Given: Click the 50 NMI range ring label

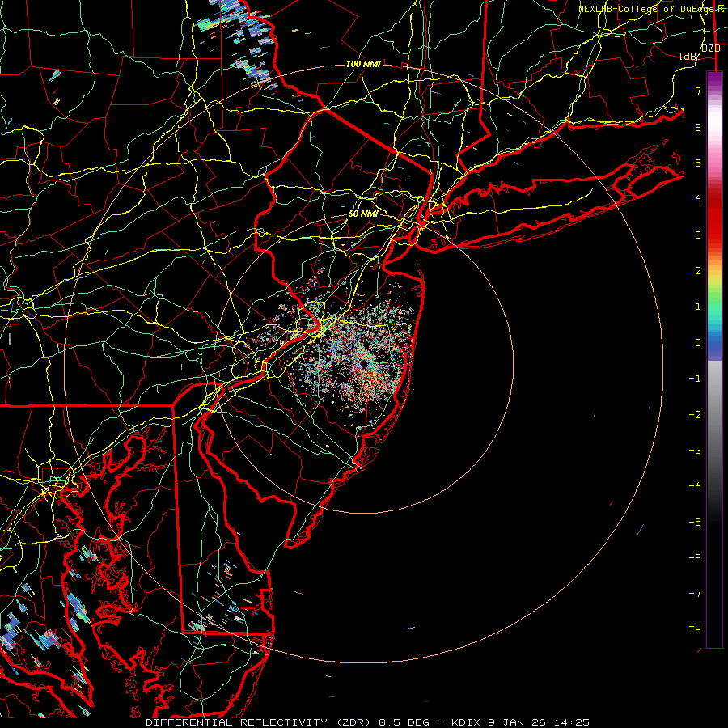Looking at the screenshot, I should click(x=363, y=214).
